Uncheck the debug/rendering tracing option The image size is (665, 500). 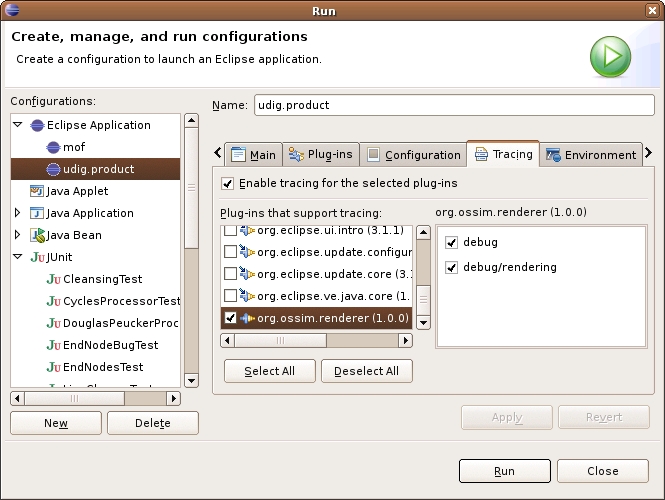coord(452,268)
